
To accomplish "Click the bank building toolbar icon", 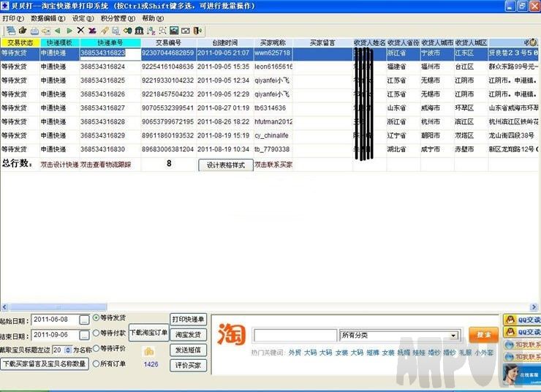I will point(139,31).
